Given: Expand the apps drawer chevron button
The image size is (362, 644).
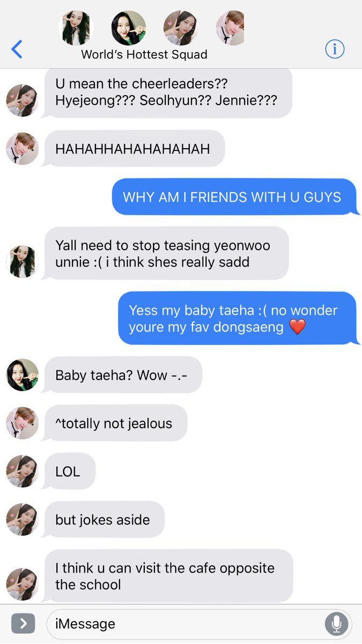Looking at the screenshot, I should [x=23, y=624].
